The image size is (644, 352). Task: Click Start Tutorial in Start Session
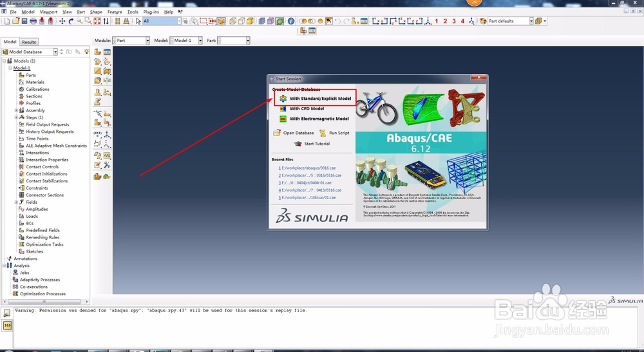pyautogui.click(x=312, y=144)
